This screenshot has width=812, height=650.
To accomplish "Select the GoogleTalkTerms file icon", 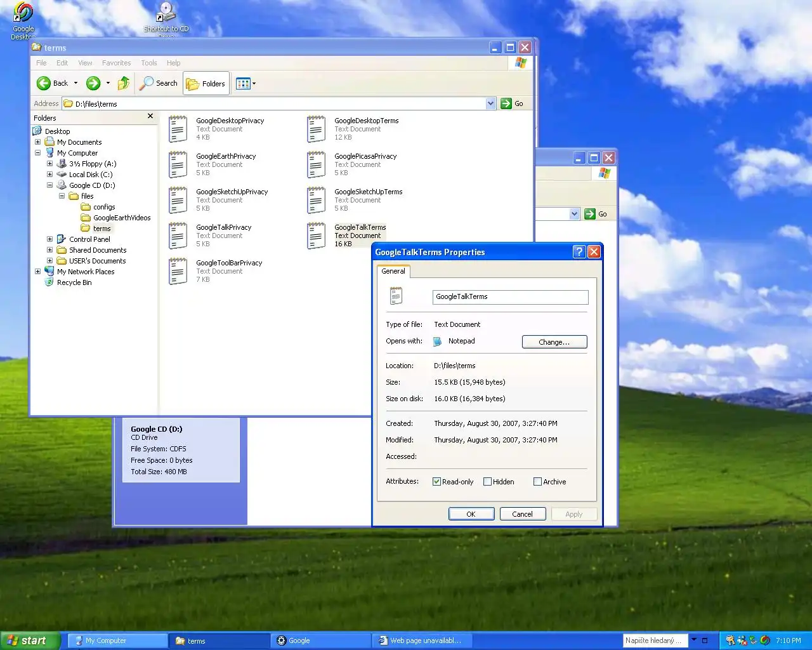I will tap(316, 235).
